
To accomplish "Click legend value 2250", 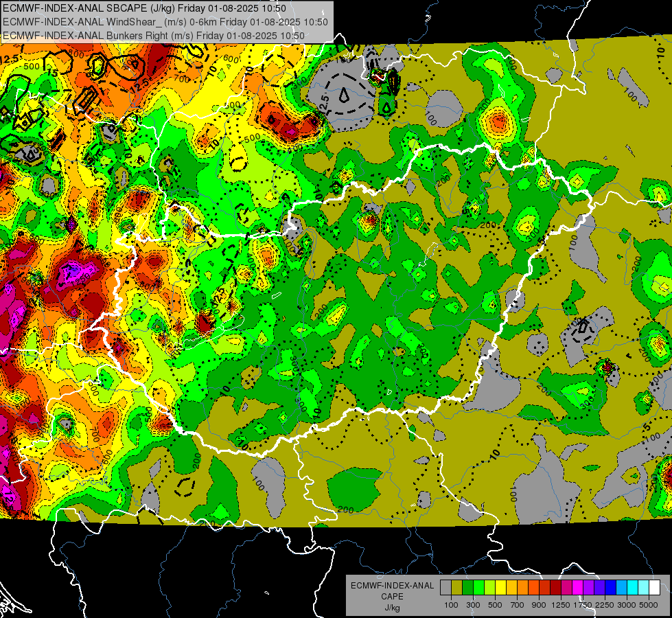I will click(x=605, y=605).
